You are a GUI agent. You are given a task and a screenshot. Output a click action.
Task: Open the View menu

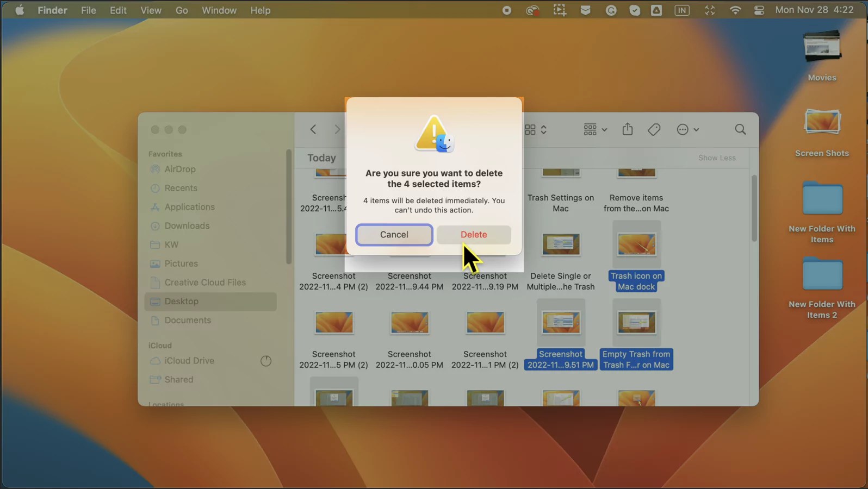151,10
